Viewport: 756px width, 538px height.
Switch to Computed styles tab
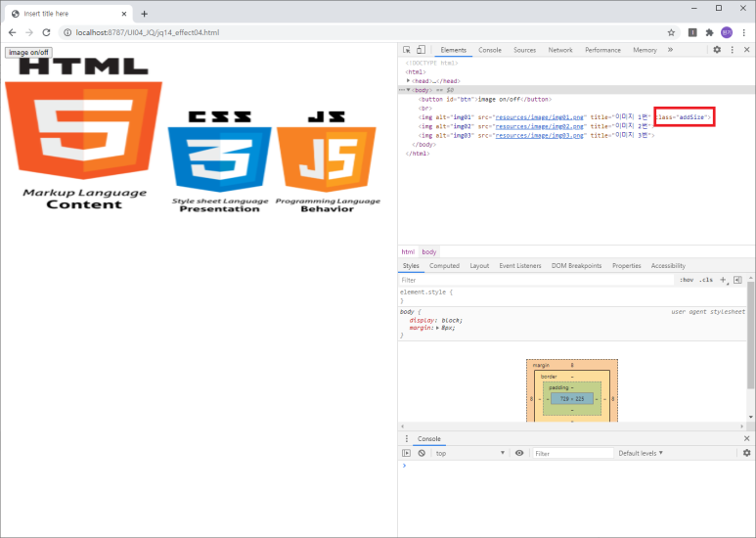pos(444,266)
